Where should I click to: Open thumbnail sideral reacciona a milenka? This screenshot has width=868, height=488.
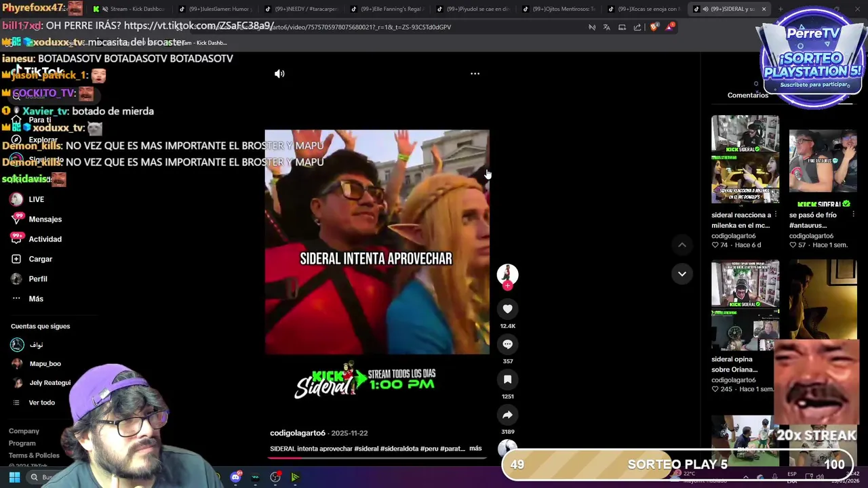(745, 159)
